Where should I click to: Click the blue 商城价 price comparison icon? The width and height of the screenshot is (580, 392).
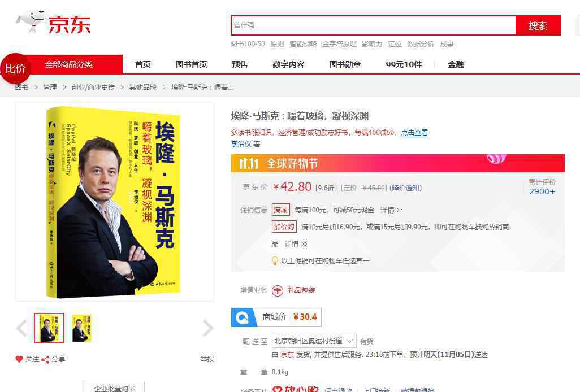click(x=244, y=317)
